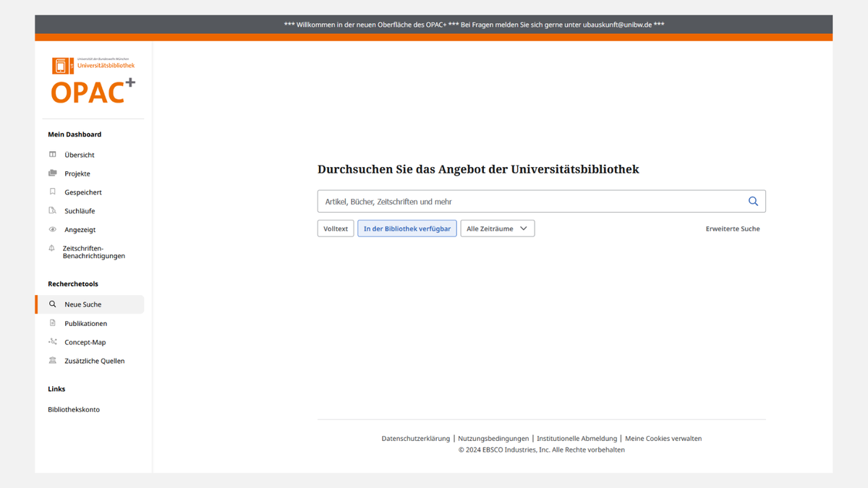
Task: Open the Bibliothekskonto link
Action: (x=74, y=409)
